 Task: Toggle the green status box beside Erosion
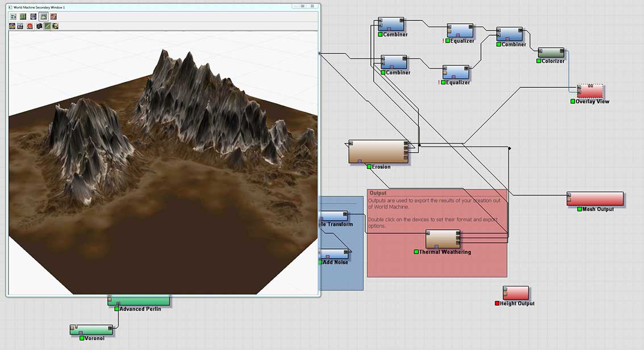tap(369, 167)
